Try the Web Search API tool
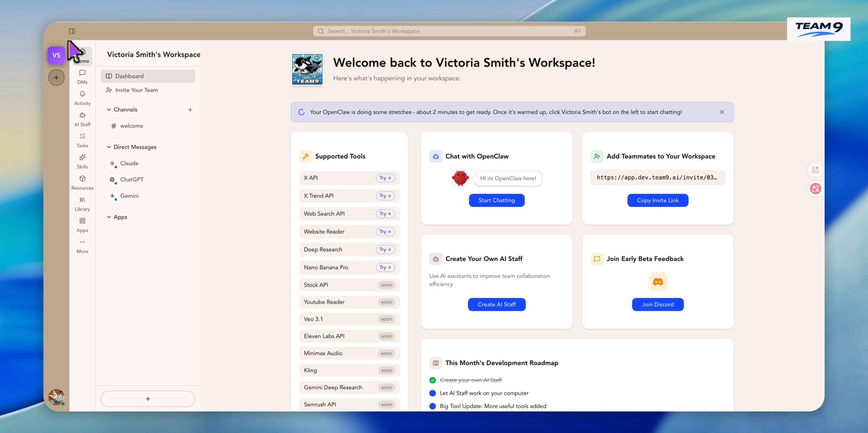Viewport: 868px width, 433px height. 386,214
